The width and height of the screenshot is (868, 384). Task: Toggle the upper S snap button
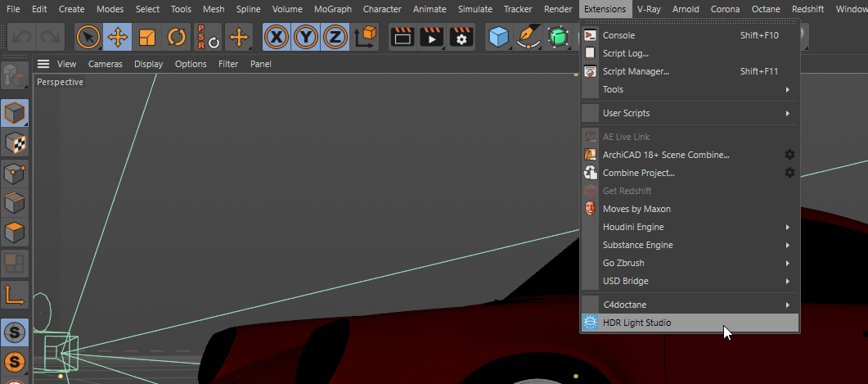[15, 332]
